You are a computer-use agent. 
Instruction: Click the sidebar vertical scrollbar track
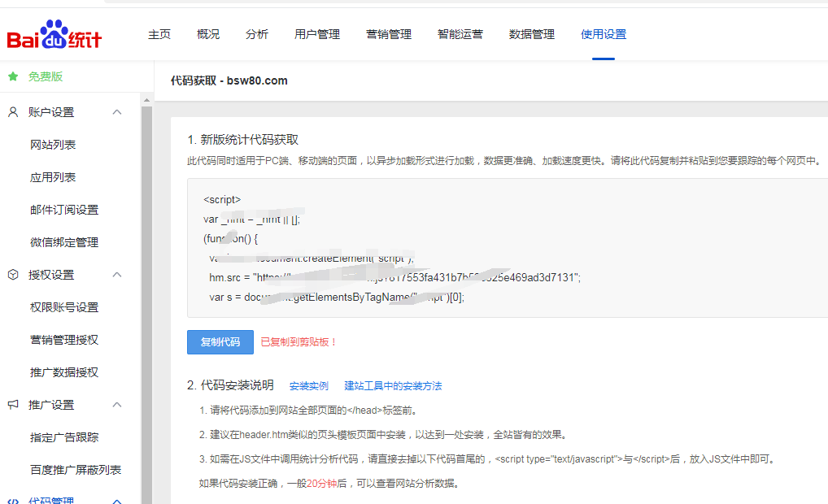click(x=146, y=305)
